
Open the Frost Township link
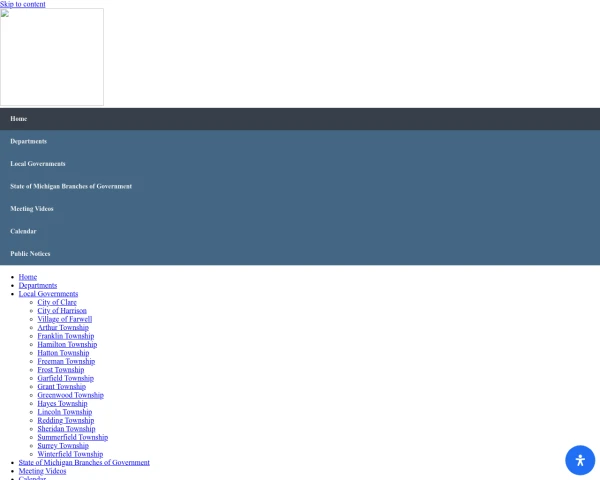coord(61,369)
